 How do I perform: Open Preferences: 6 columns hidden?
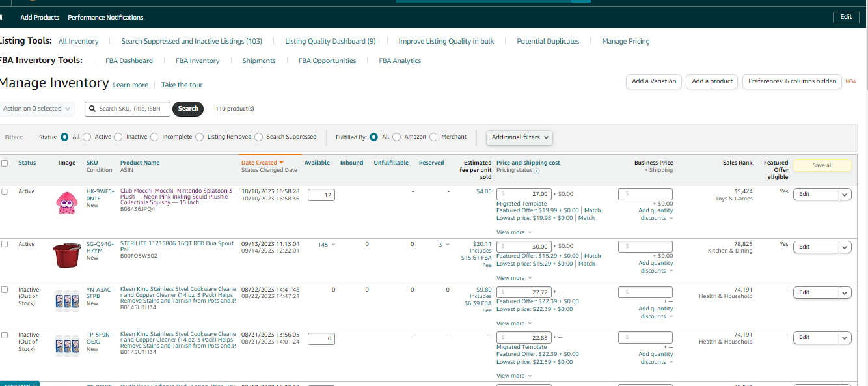pyautogui.click(x=792, y=81)
